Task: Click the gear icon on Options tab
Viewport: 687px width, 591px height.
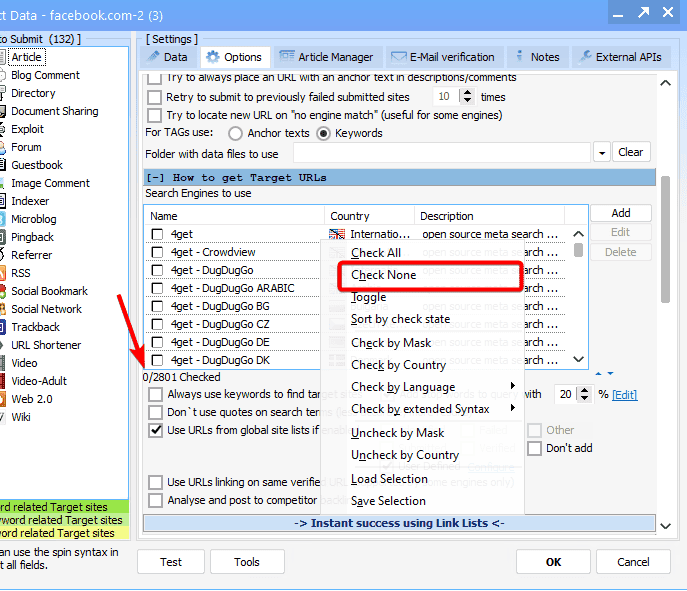Action: point(212,57)
